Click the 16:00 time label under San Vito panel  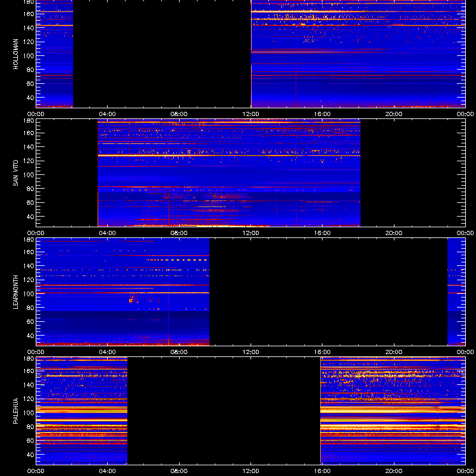tap(322, 233)
